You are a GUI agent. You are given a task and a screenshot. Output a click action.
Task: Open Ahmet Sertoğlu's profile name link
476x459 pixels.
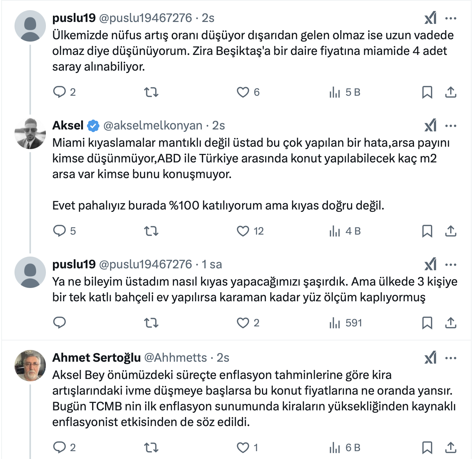96,358
